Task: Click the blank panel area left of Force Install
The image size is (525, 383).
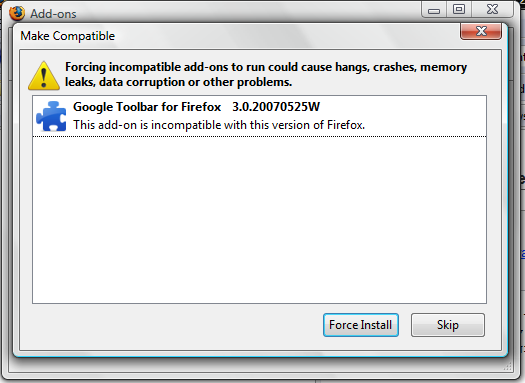Action: pyautogui.click(x=171, y=326)
